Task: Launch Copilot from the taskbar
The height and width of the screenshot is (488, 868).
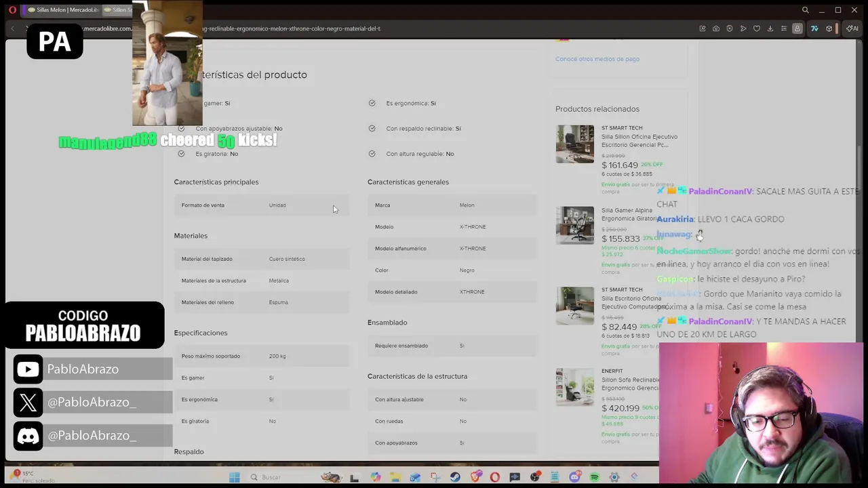Action: (375, 477)
